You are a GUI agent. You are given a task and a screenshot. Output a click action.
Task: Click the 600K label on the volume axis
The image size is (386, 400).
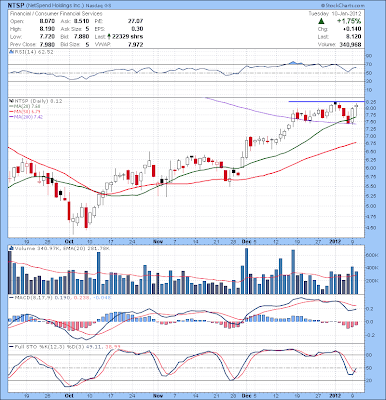[x=372, y=255]
